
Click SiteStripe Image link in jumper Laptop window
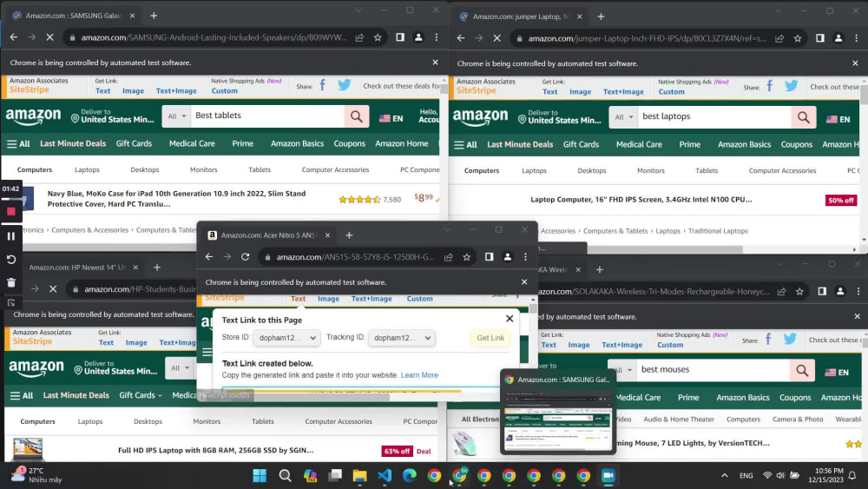click(580, 92)
